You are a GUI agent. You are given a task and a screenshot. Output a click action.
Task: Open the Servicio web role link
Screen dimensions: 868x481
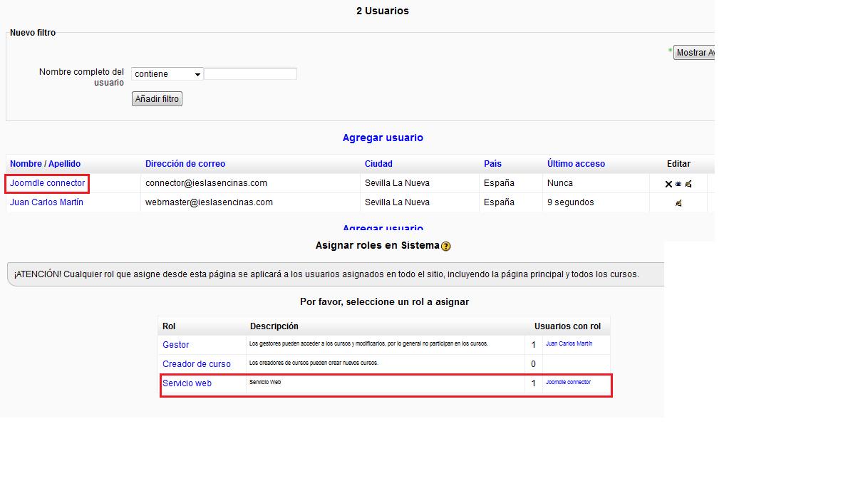coord(187,383)
